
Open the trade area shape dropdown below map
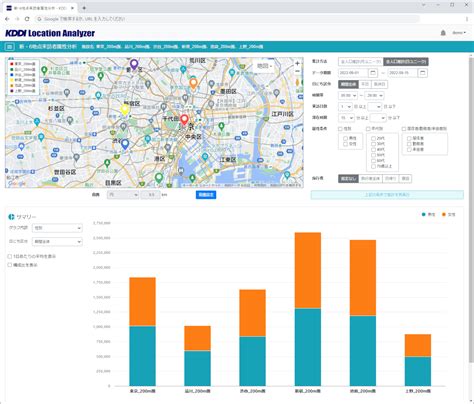pos(123,195)
